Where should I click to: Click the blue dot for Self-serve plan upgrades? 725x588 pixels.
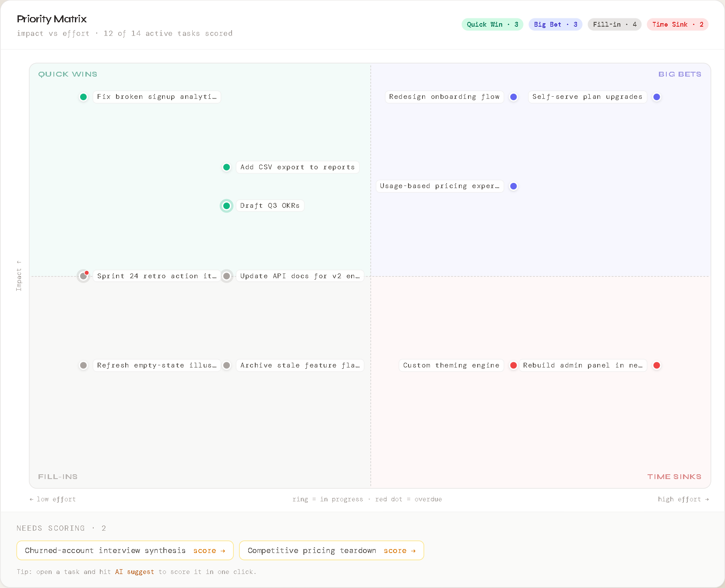click(x=656, y=97)
